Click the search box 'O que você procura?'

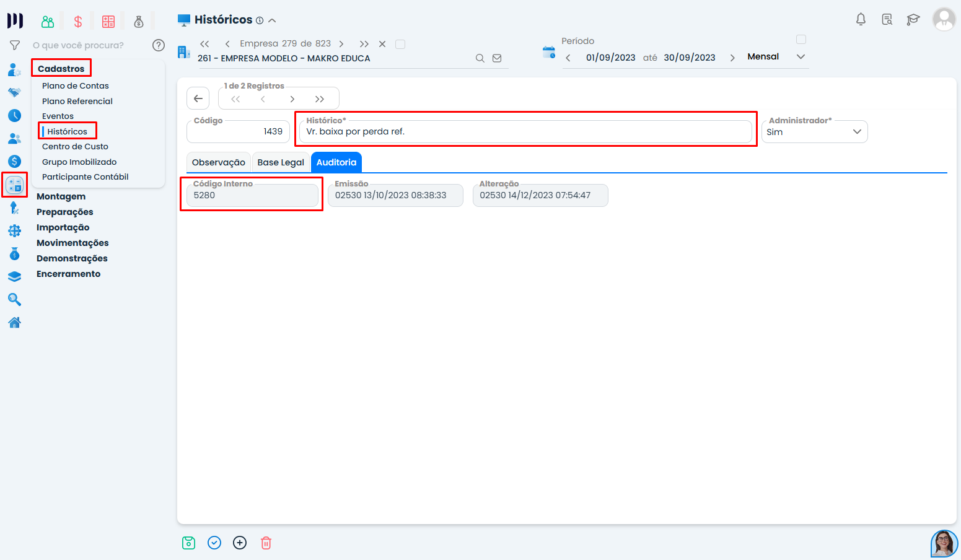[78, 45]
